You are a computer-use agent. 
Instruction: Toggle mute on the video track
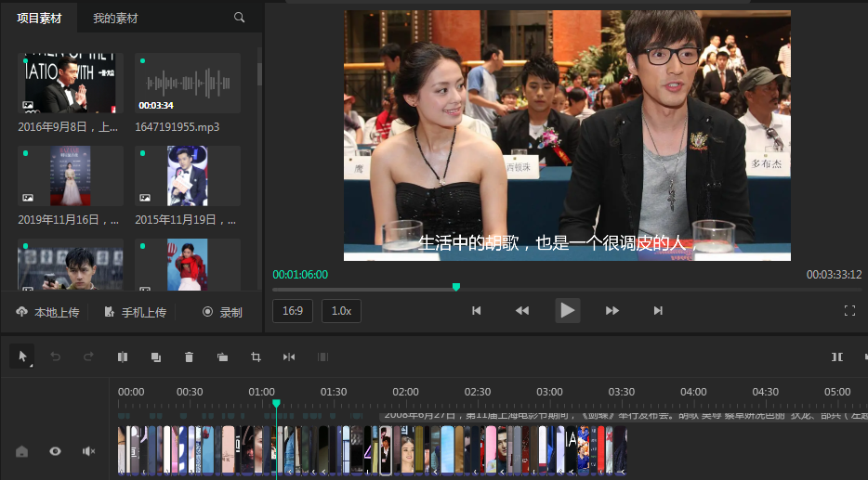click(x=88, y=451)
